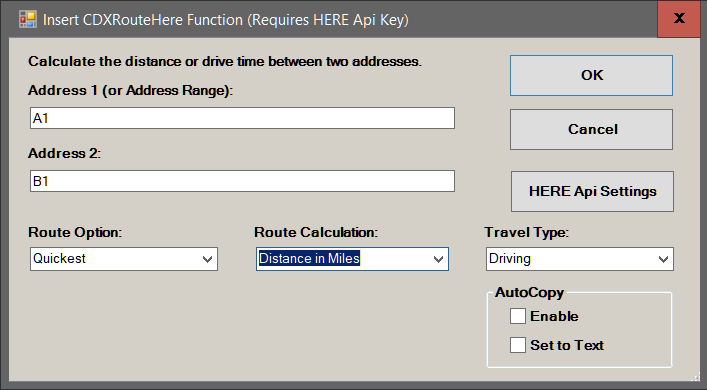Expand the Travel Type dropdown arrow
The height and width of the screenshot is (390, 707).
(x=663, y=259)
